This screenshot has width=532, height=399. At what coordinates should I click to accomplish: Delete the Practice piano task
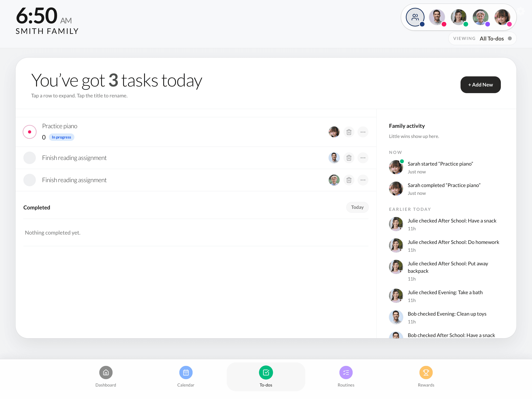(x=349, y=132)
